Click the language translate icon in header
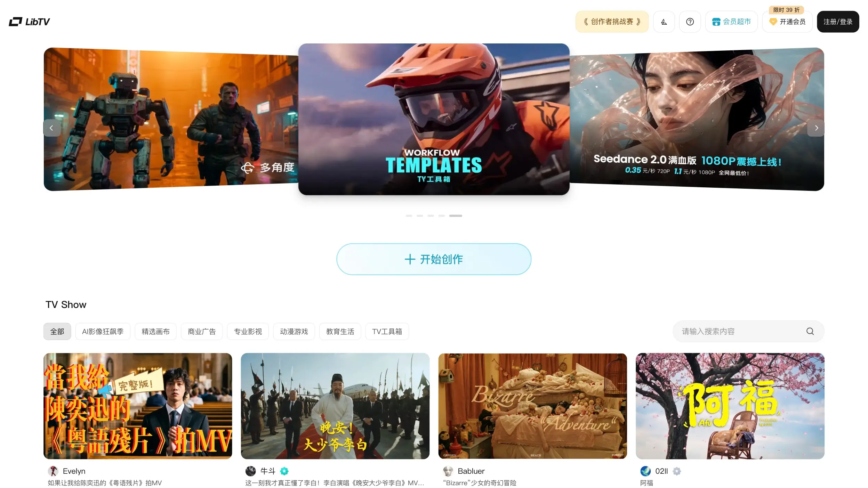Viewport: 868px width, 488px height. pyautogui.click(x=664, y=22)
